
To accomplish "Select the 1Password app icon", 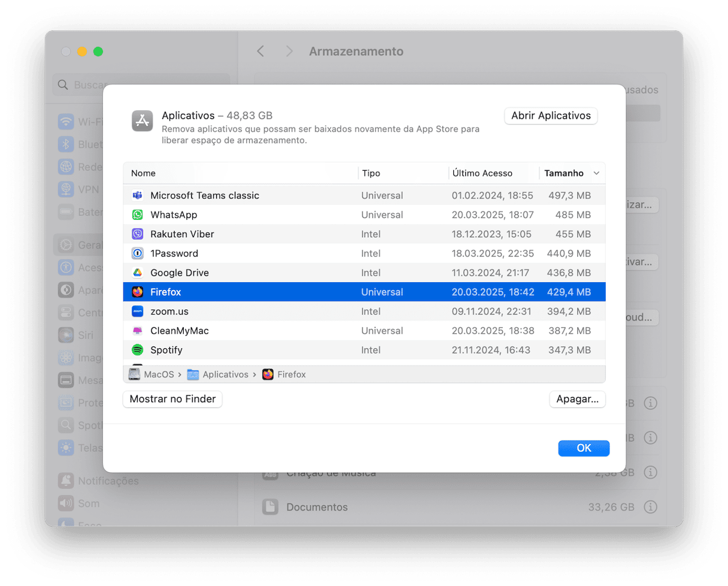I will pyautogui.click(x=137, y=253).
